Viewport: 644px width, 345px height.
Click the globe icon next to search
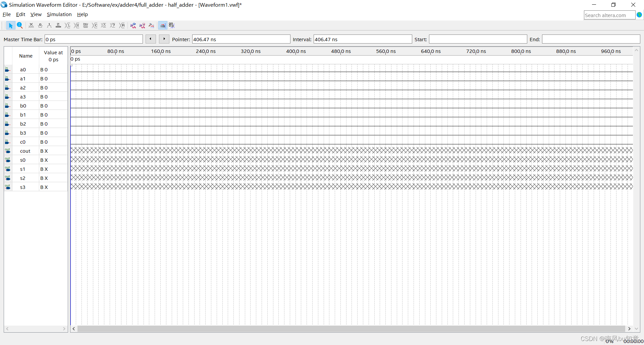coord(639,15)
